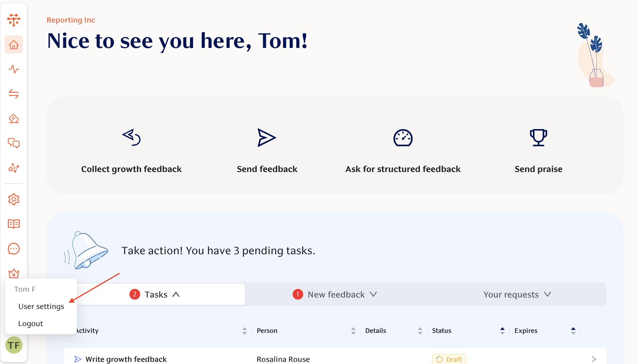
Task: Open the network graph icon in the sidebar
Action: coord(14,168)
